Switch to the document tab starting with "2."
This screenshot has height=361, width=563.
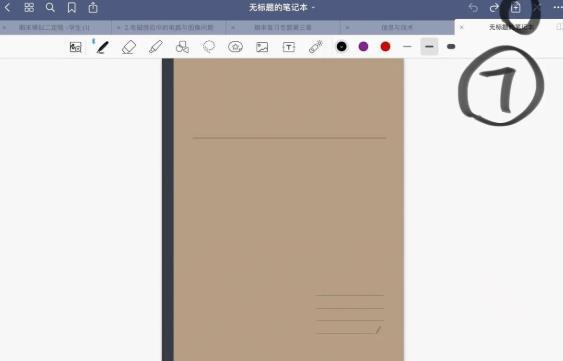[x=169, y=27]
